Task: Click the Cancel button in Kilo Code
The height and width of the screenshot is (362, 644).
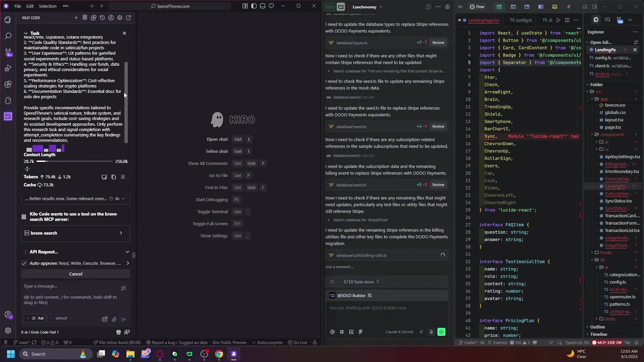Action: 75,274
